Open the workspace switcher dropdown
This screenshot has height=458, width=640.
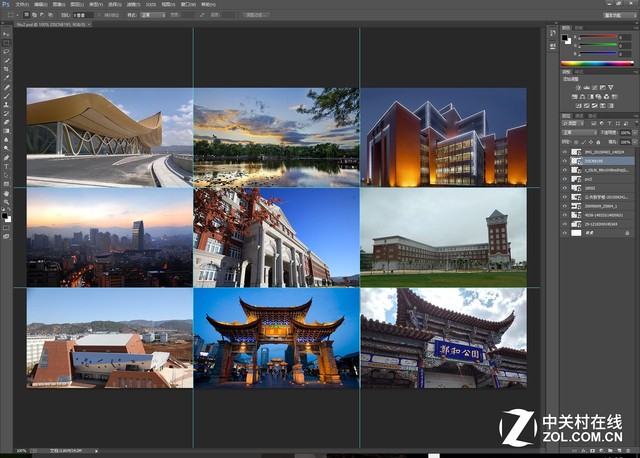coord(618,16)
